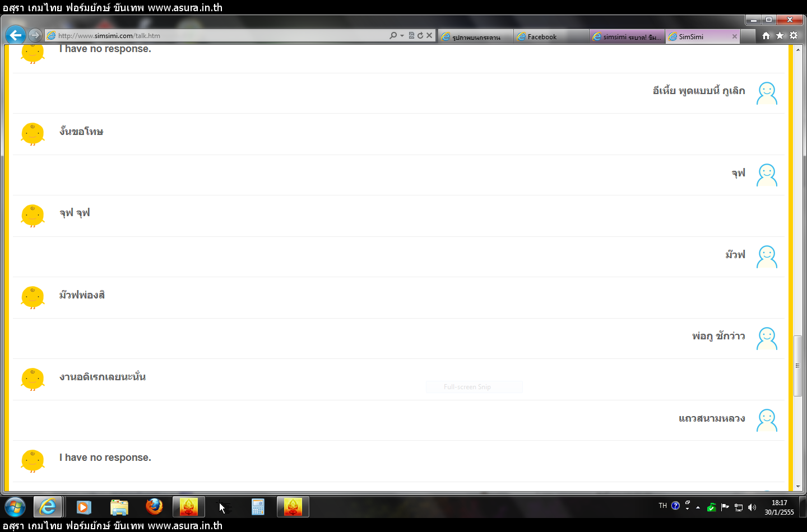
Task: Refresh the SimSimi page
Action: pyautogui.click(x=420, y=35)
